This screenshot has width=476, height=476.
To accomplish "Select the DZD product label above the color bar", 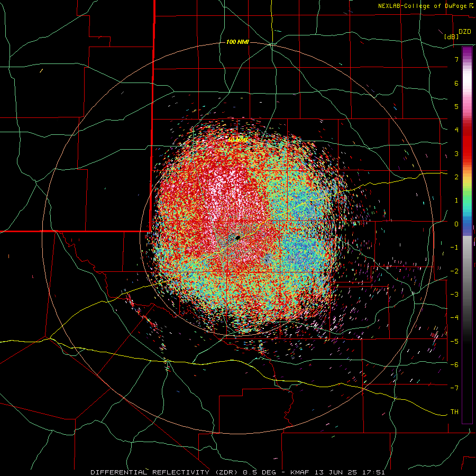I will (464, 32).
